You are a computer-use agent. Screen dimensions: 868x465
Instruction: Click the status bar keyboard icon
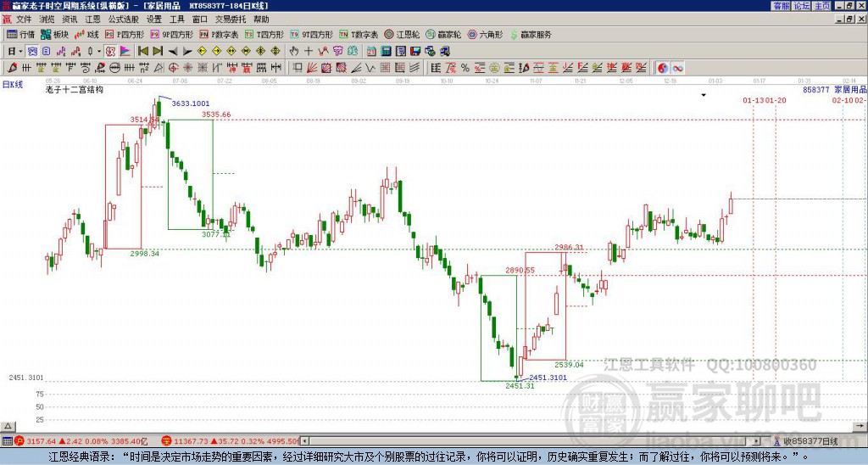(x=7, y=441)
